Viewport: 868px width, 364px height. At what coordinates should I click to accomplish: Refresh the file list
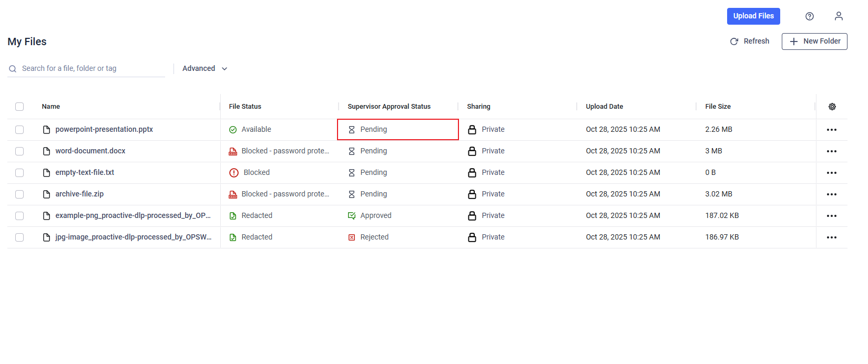pos(749,41)
